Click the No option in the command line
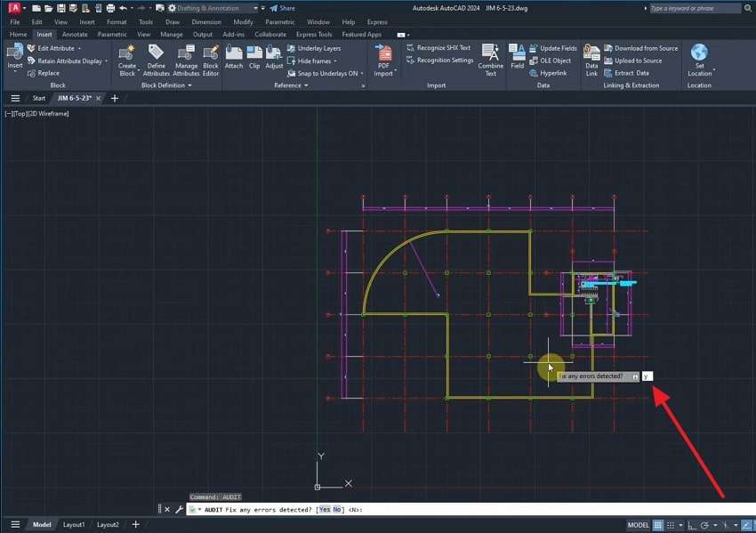Screen dimensions: 756x533 point(336,510)
